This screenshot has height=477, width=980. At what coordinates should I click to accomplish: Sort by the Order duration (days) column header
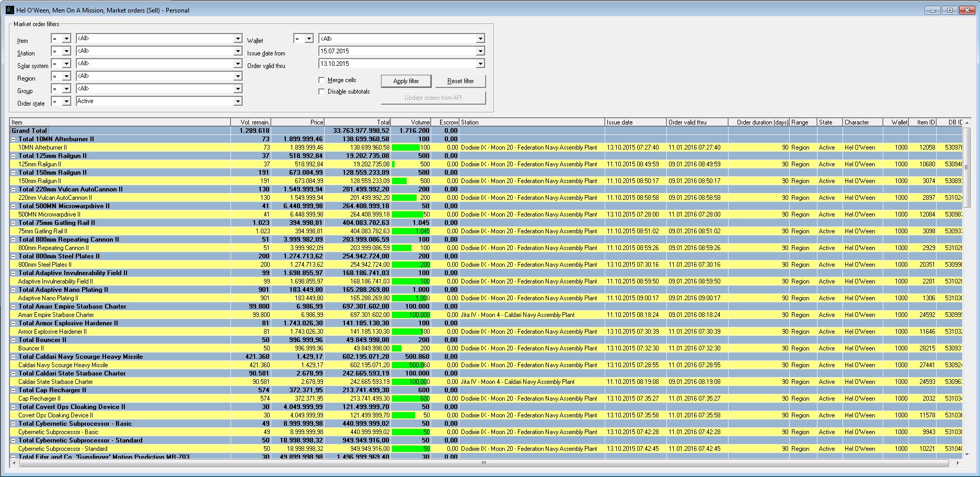(759, 122)
